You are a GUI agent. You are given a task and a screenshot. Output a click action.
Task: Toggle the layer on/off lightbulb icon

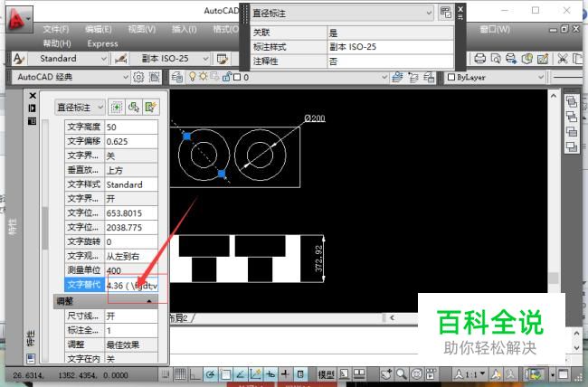coord(193,77)
